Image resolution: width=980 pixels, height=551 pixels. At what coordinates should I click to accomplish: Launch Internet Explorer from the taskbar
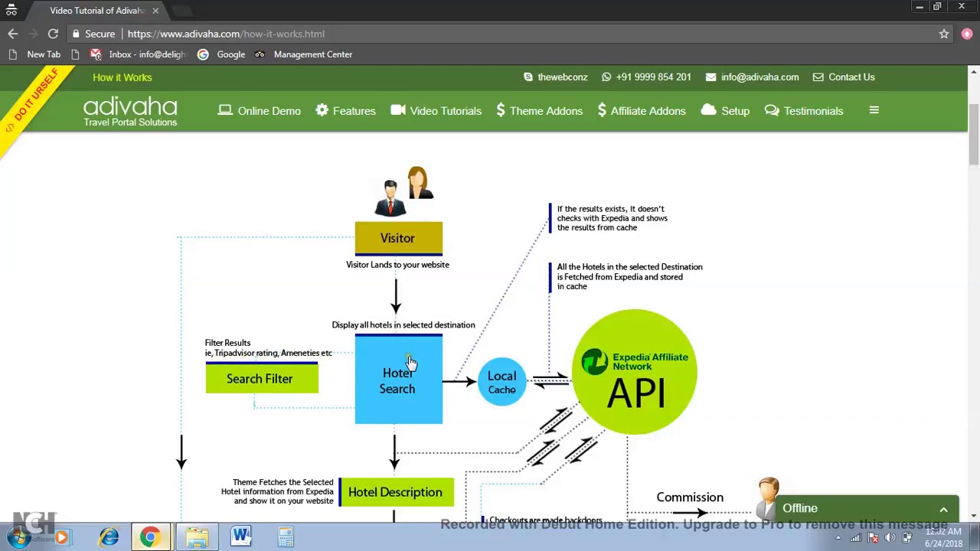[109, 537]
